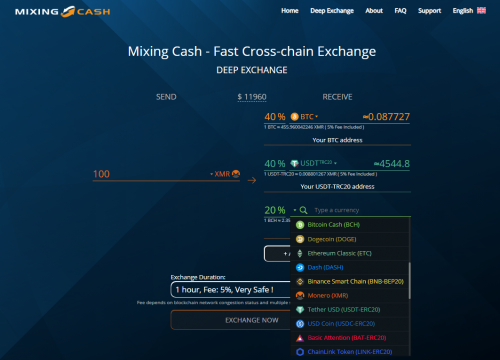Open the FAQ page

pos(400,11)
